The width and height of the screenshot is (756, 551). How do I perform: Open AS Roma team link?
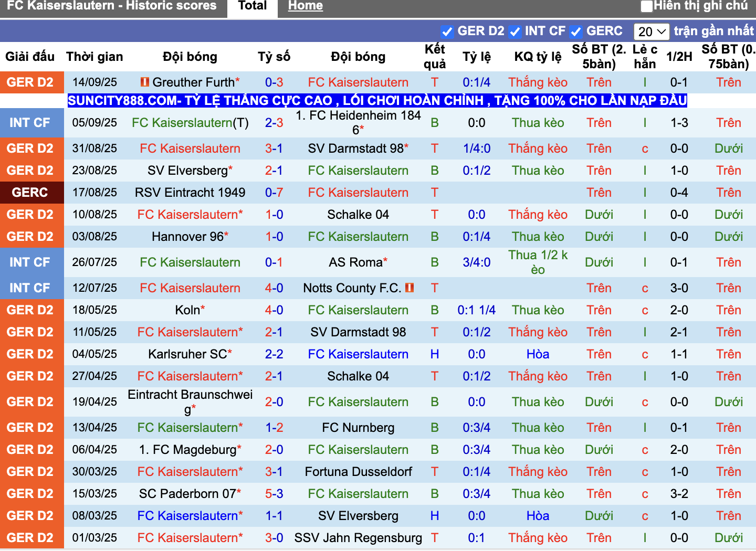click(x=355, y=262)
